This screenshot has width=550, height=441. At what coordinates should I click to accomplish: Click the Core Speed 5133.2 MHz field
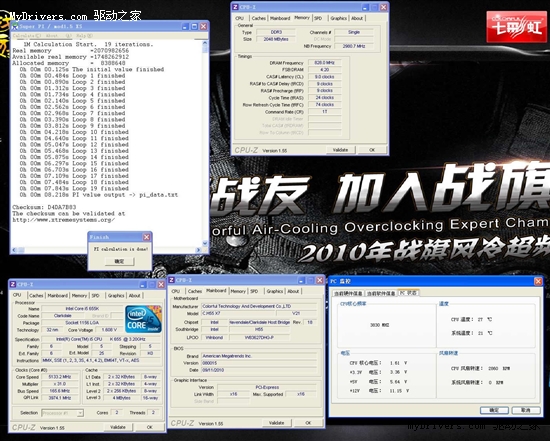(60, 377)
